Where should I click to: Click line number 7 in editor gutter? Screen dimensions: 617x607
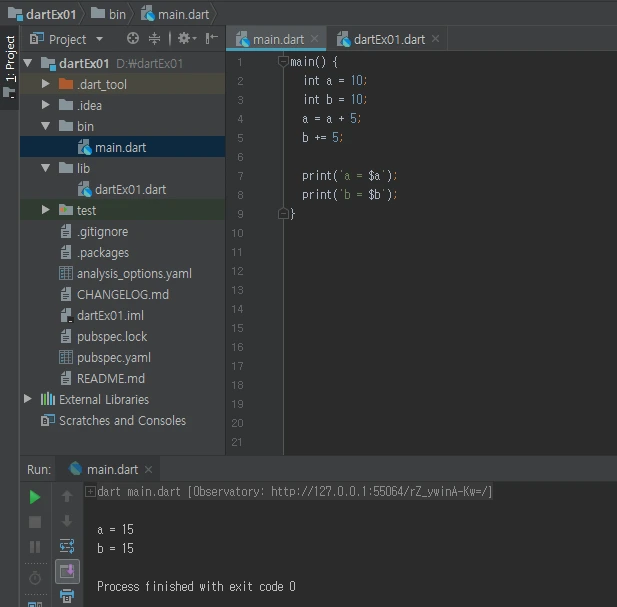(240, 176)
